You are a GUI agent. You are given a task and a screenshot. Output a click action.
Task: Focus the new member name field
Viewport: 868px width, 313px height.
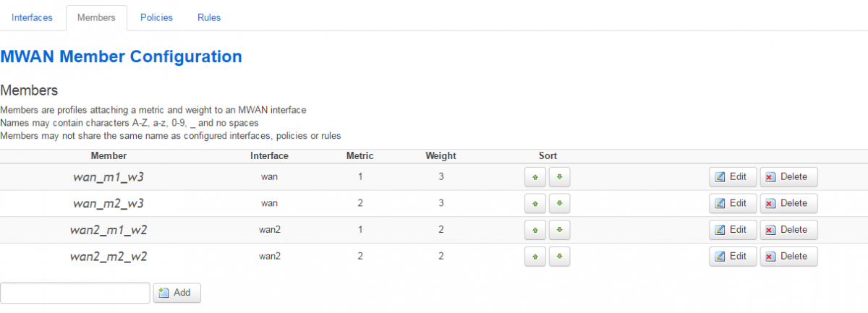pyautogui.click(x=75, y=293)
